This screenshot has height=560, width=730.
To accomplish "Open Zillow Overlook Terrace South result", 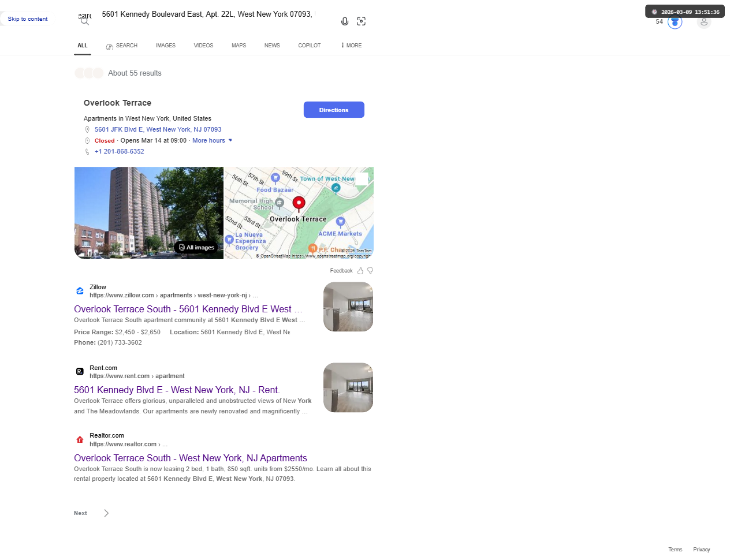I will pyautogui.click(x=188, y=309).
